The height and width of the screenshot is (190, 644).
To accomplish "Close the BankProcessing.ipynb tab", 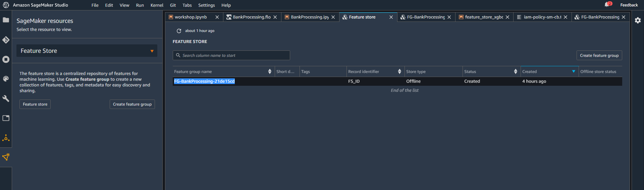I will coord(333,17).
